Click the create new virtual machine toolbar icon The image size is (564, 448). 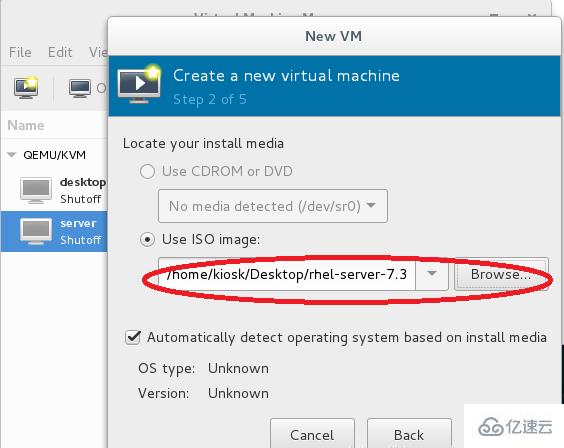[26, 87]
